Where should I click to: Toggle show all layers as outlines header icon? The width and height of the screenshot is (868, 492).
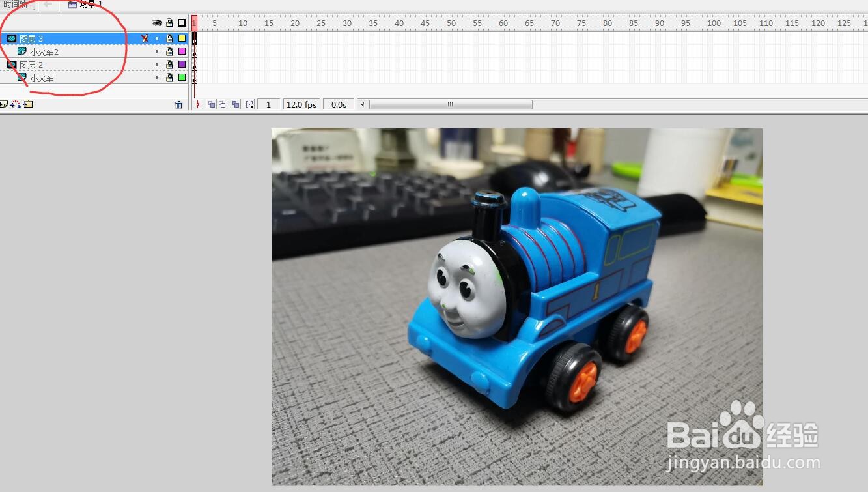(x=182, y=23)
